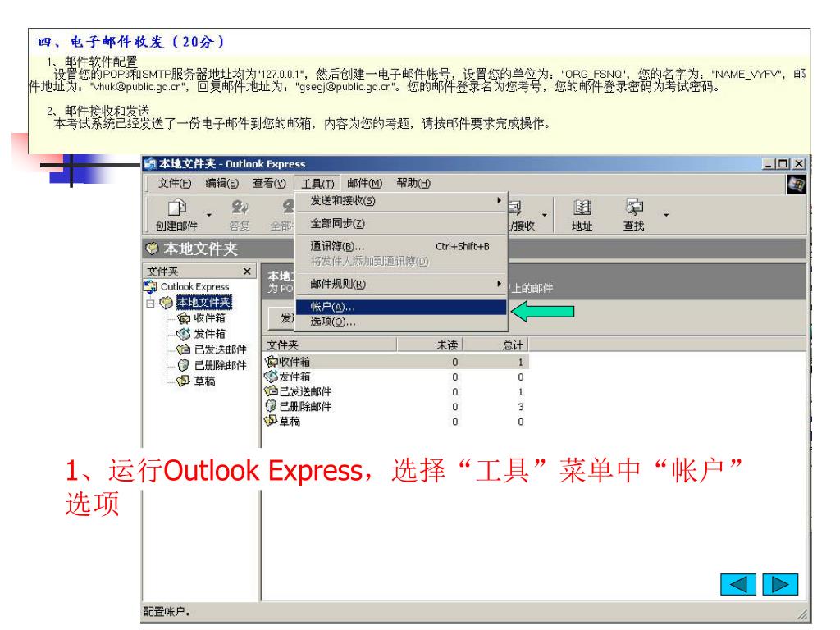840x630 pixels.
Task: Expand 发送和接收(S) submenu
Action: (x=401, y=200)
